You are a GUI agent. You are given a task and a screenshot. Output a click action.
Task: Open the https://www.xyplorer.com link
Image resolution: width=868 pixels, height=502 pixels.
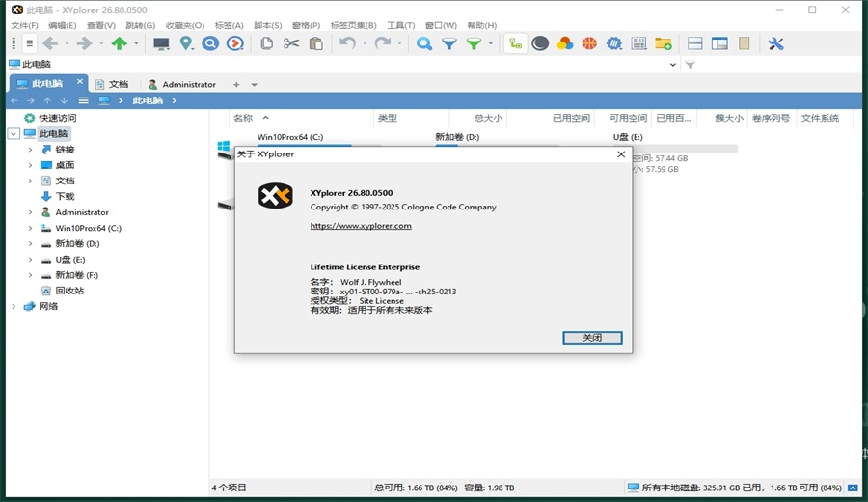tap(361, 226)
